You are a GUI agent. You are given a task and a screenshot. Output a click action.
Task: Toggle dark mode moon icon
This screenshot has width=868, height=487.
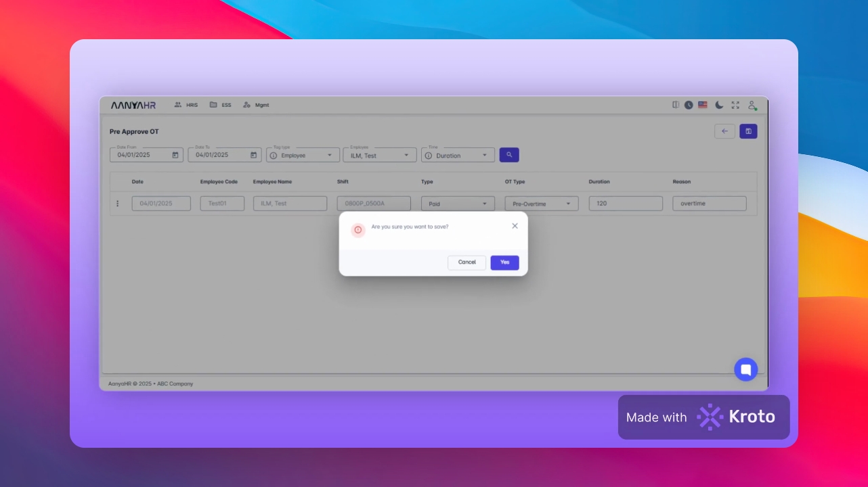(719, 105)
